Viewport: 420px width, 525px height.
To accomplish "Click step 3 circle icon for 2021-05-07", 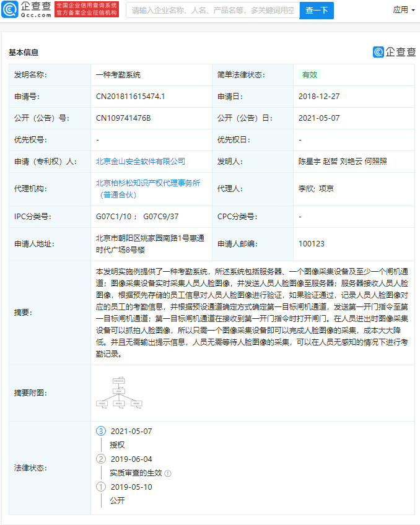I will tap(101, 431).
